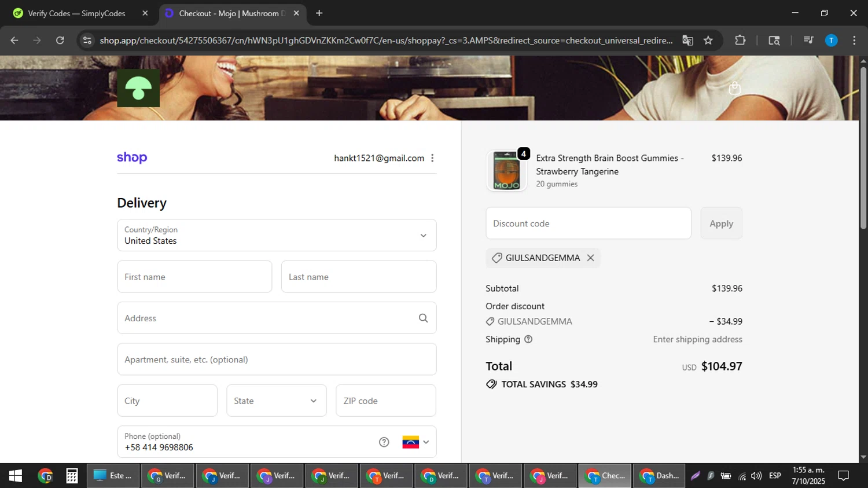868x488 pixels.
Task: Click the ZIP code field
Action: pyautogui.click(x=386, y=401)
